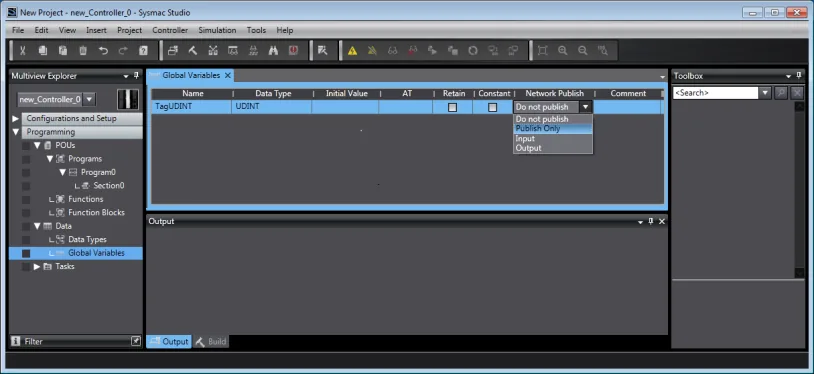Click the TagUDINT name cell
The height and width of the screenshot is (374, 814).
pyautogui.click(x=191, y=107)
